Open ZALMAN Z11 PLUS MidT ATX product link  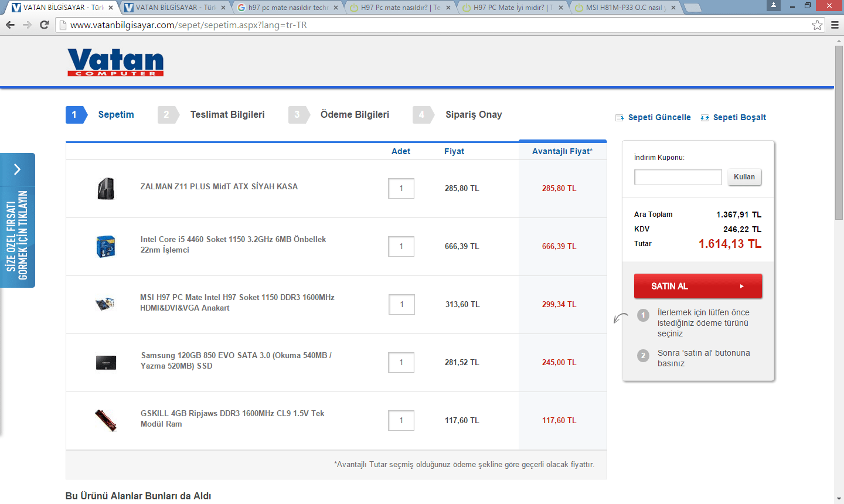219,187
